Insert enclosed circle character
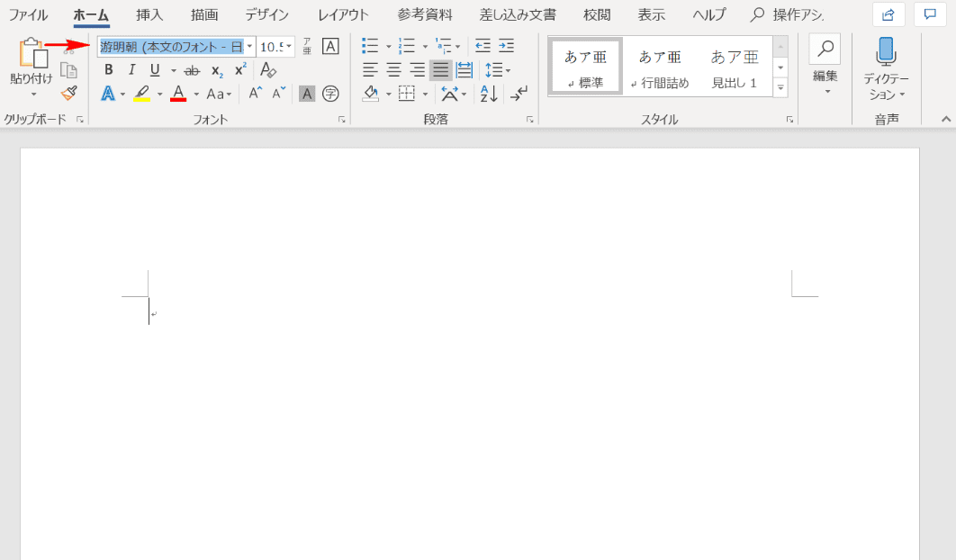The height and width of the screenshot is (560, 956). [330, 94]
